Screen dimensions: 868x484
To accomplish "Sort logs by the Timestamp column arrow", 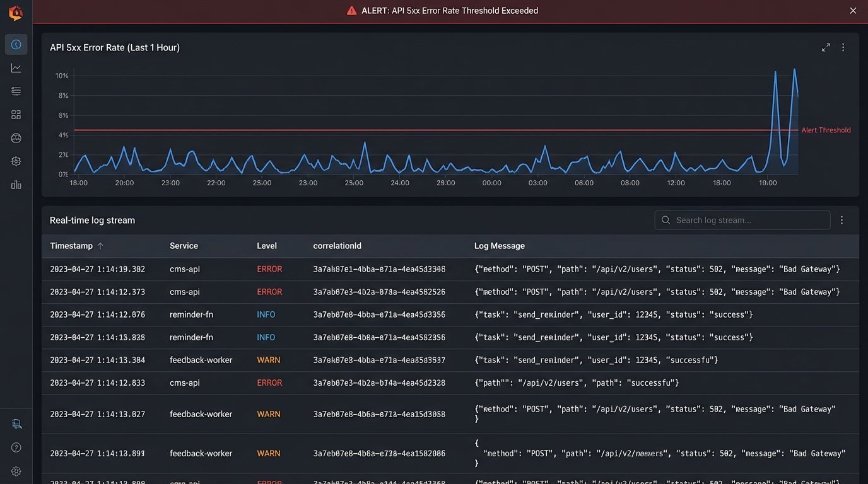I will click(100, 246).
